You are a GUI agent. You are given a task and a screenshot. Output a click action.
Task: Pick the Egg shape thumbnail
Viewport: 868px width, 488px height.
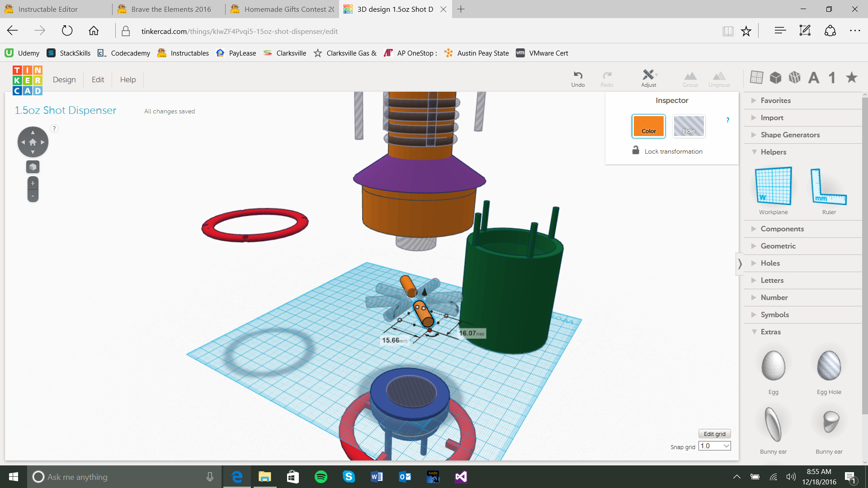coord(773,366)
